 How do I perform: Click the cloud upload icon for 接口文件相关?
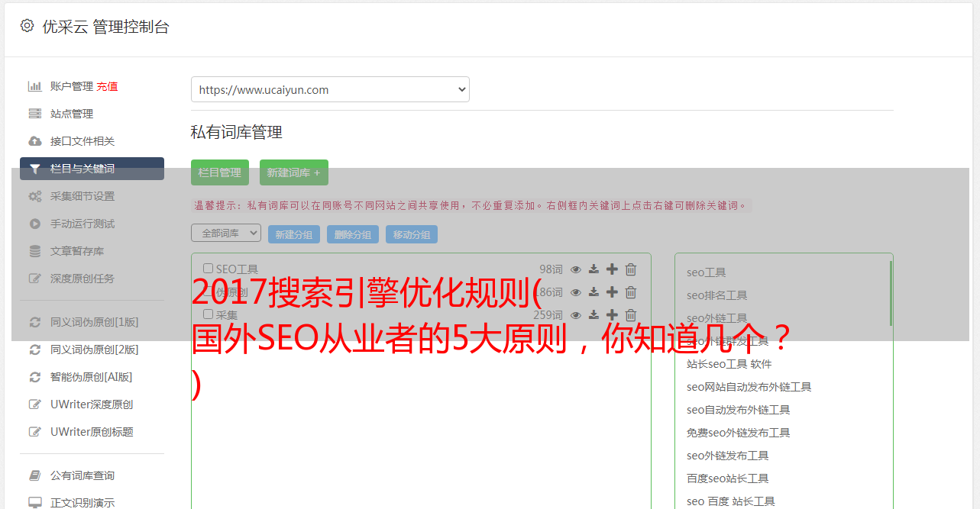[x=34, y=141]
